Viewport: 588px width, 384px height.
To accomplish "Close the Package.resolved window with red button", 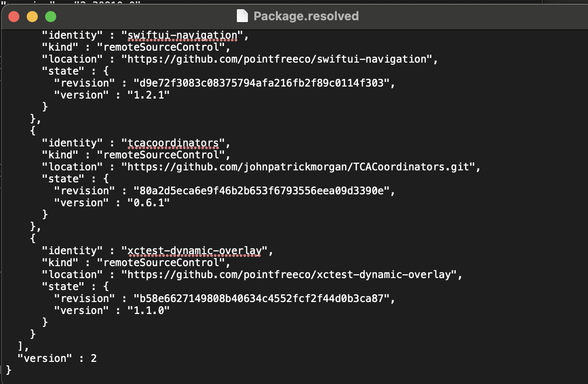I will tap(14, 17).
